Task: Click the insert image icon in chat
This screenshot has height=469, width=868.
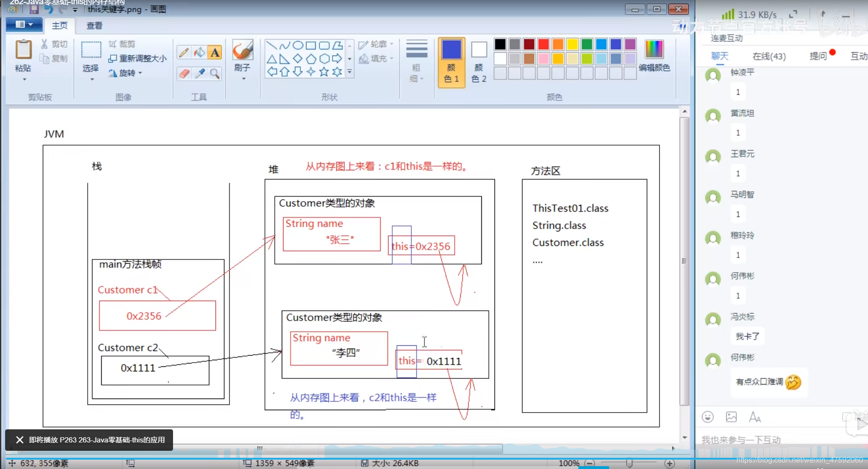Action: pos(731,417)
